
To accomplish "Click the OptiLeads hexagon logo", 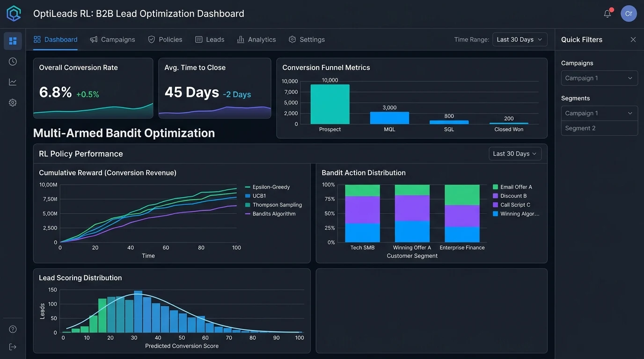I will 14,14.
